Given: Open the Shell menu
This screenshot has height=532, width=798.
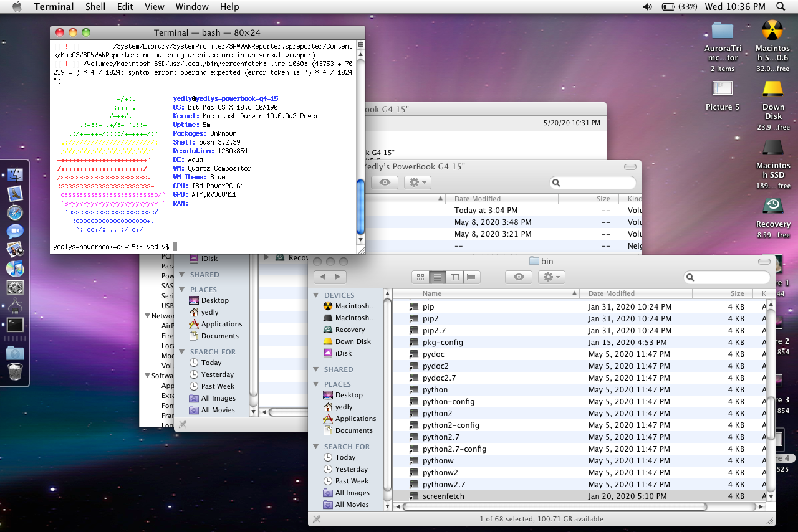Looking at the screenshot, I should (95, 7).
